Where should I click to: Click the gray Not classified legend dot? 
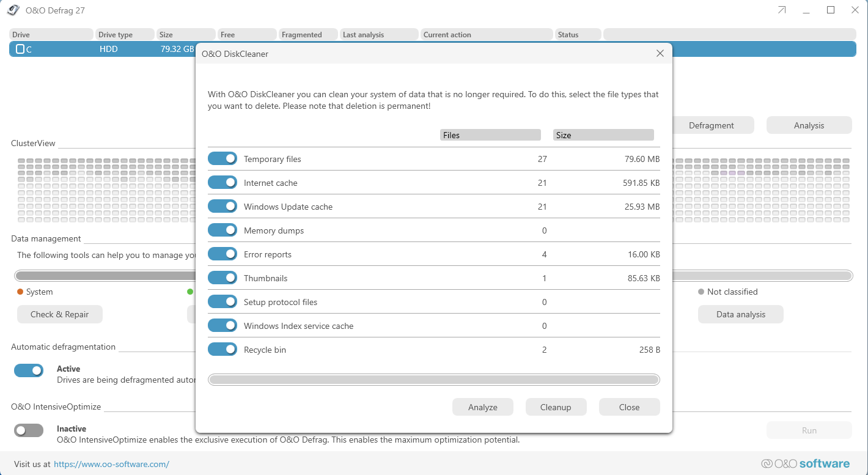pyautogui.click(x=701, y=292)
